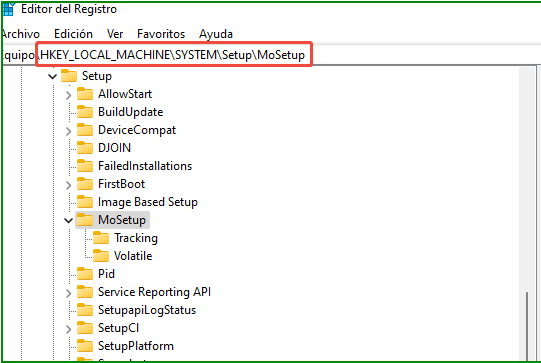Click the tree pane vertical scrollbar thumb
Image resolution: width=541 pixels, height=363 pixels.
tap(527, 326)
